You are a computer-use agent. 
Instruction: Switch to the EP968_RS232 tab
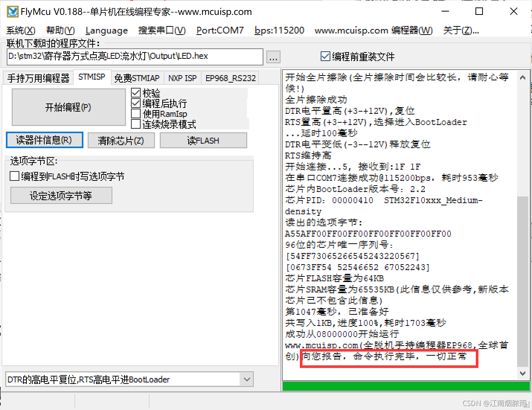[230, 78]
